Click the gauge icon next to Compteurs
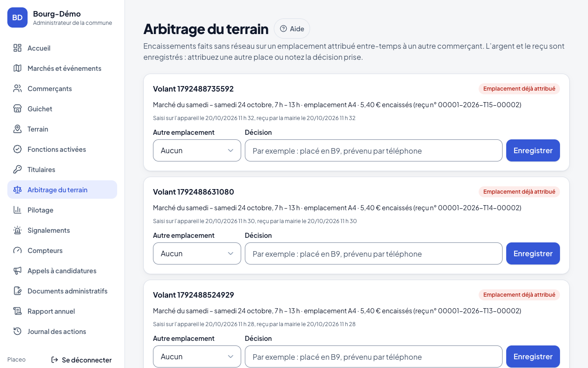Screen dimensions: 588x368 [17, 250]
